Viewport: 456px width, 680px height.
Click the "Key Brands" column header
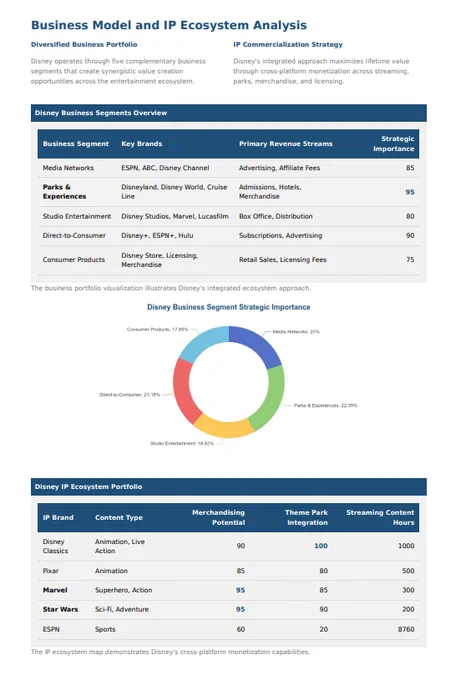pyautogui.click(x=141, y=144)
